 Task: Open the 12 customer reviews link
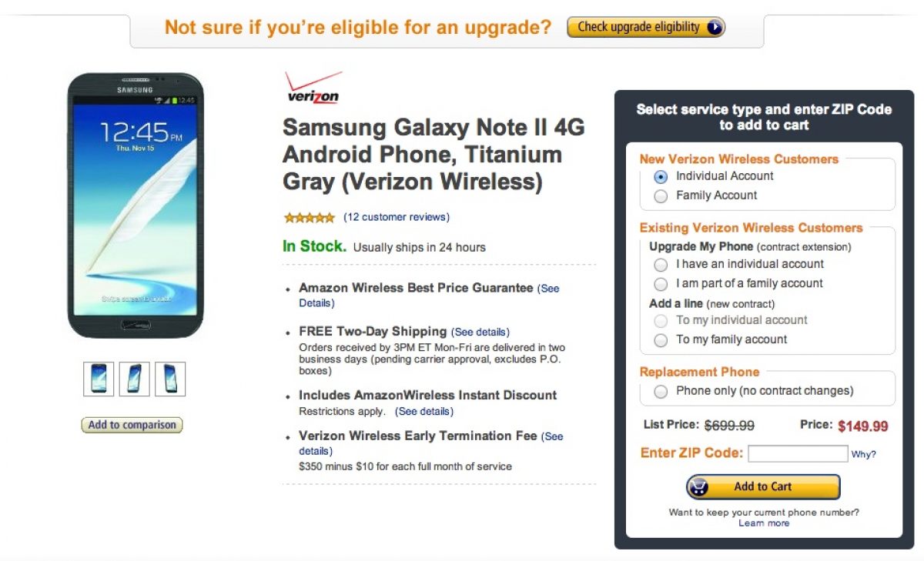pos(397,217)
